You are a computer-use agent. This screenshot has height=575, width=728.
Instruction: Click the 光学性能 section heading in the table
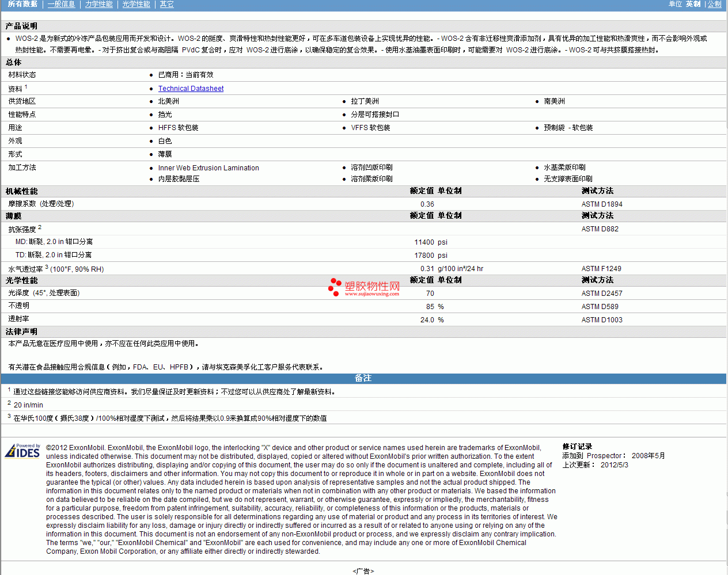[x=21, y=280]
